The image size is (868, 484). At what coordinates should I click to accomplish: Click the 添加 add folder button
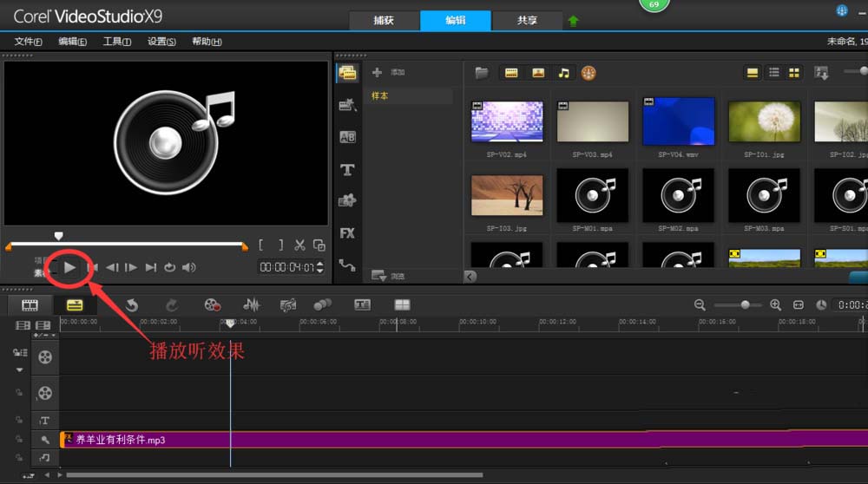pyautogui.click(x=389, y=73)
